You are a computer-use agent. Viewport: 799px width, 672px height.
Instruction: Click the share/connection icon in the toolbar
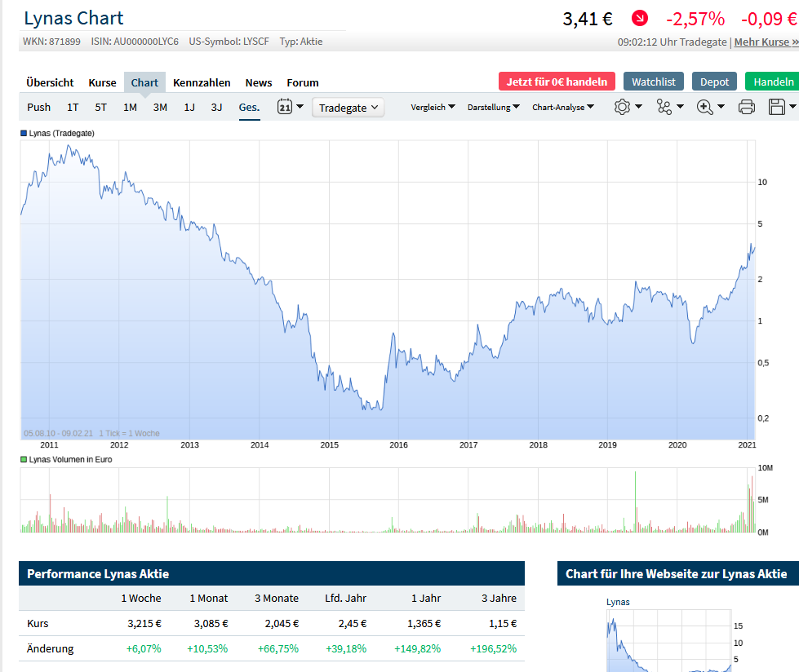[x=663, y=107]
